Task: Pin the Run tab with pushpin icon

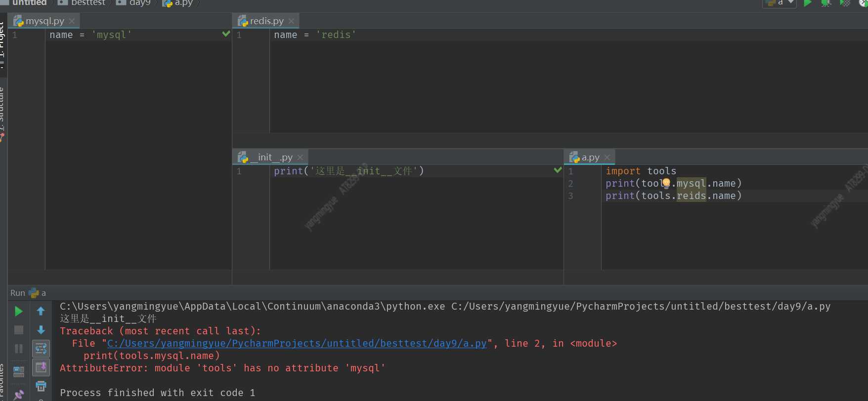Action: pos(19,394)
